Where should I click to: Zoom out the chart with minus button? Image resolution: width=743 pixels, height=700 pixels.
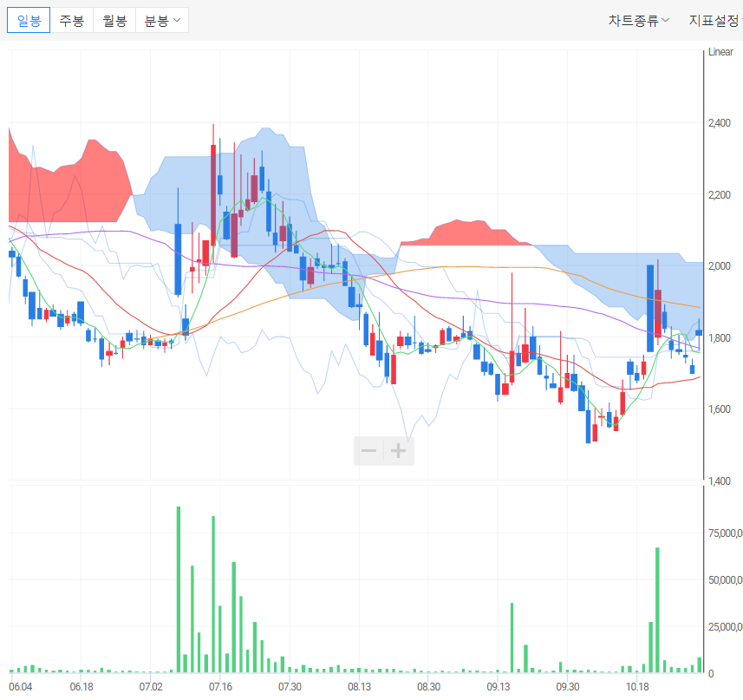pyautogui.click(x=368, y=451)
